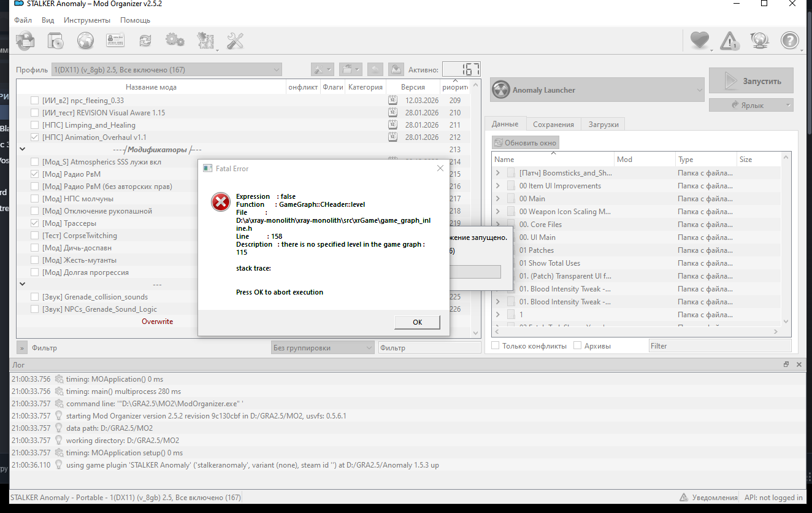This screenshot has height=513, width=812.
Task: Click the restore backup arrow icon near Активно
Action: click(x=377, y=69)
